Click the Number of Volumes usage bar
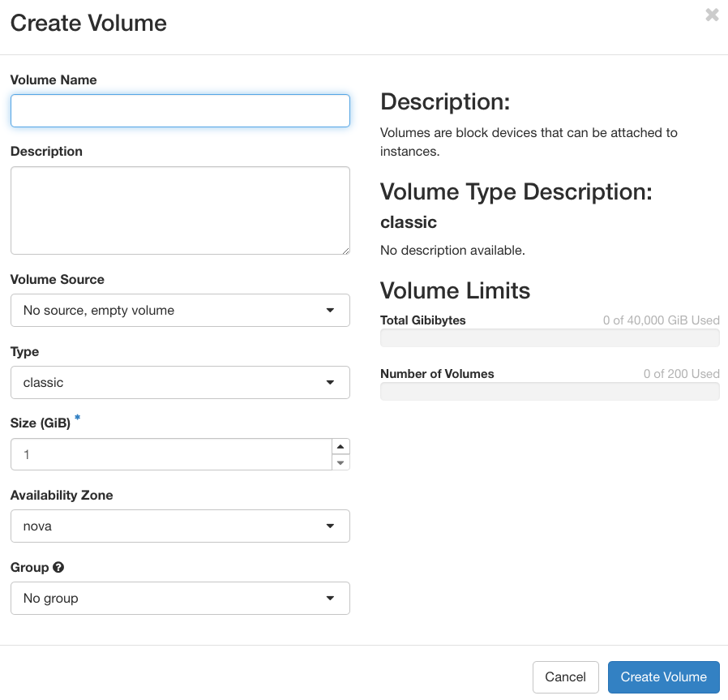Viewport: 728px width, 700px height. point(550,391)
